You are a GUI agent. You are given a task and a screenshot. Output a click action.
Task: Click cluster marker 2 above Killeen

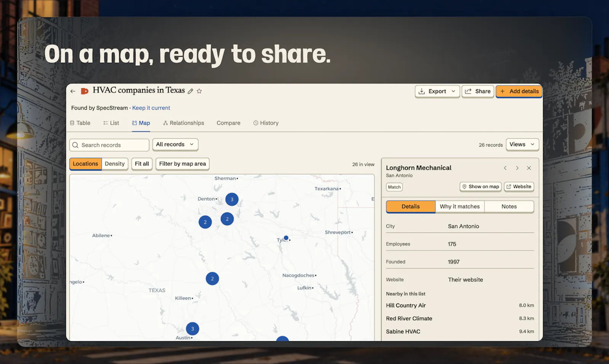pos(212,278)
